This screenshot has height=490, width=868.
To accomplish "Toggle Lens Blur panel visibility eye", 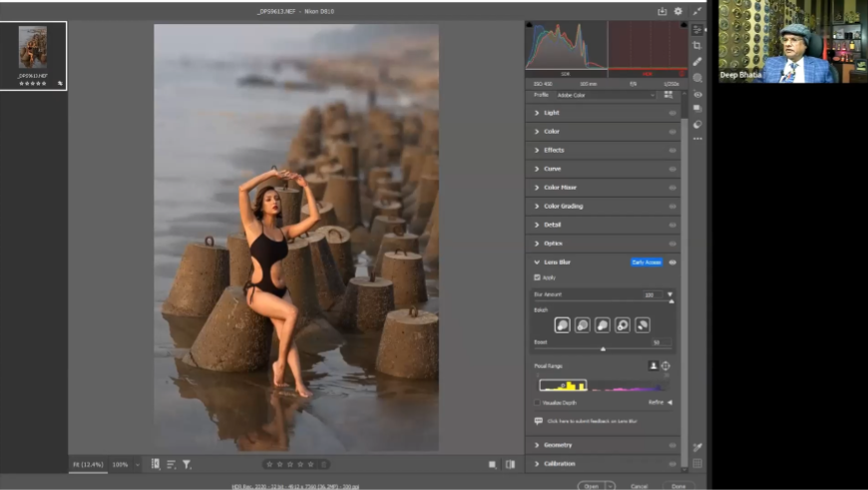I will 672,262.
